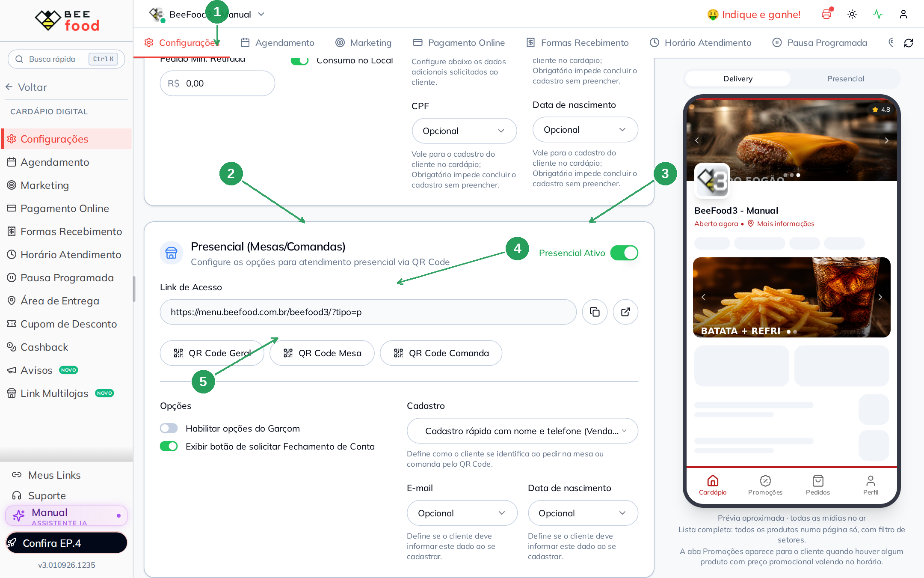Go to next banner image in preview
Screen dimensions: 924x578
tap(886, 140)
